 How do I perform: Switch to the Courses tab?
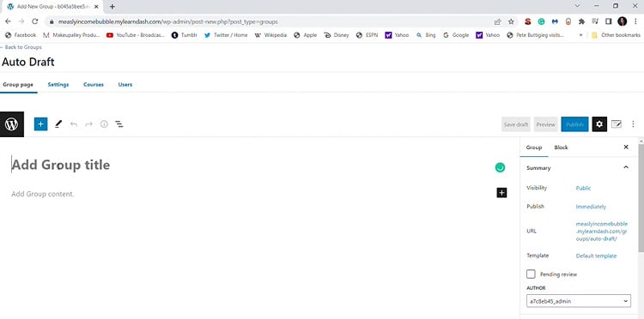pyautogui.click(x=94, y=84)
